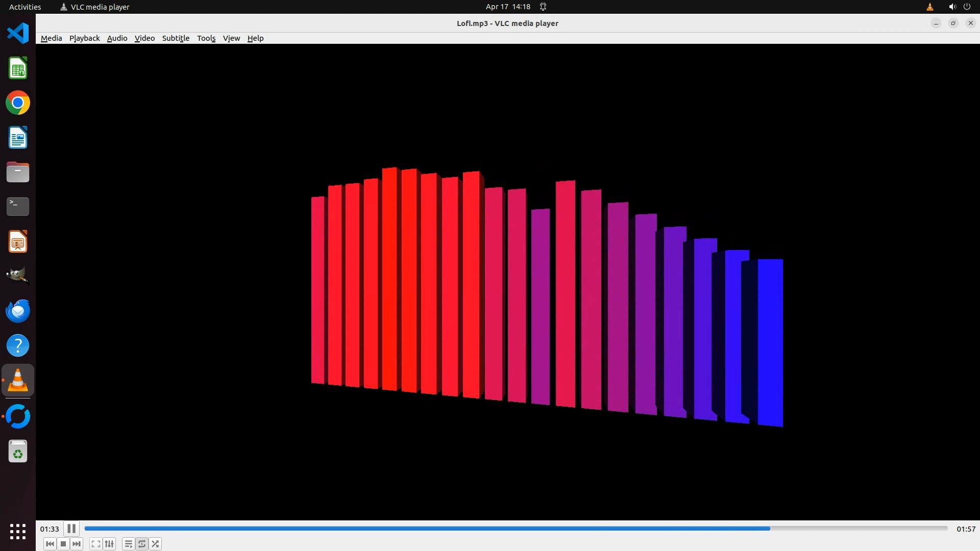This screenshot has height=551, width=980.
Task: Toggle remaining time on 01:57 label
Action: (966, 529)
